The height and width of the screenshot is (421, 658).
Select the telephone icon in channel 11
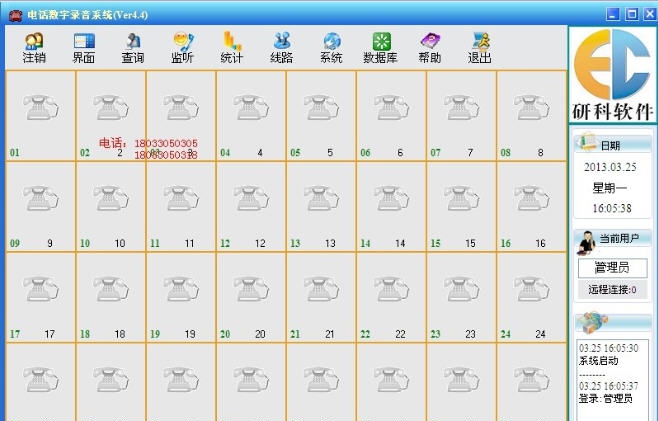[181, 198]
